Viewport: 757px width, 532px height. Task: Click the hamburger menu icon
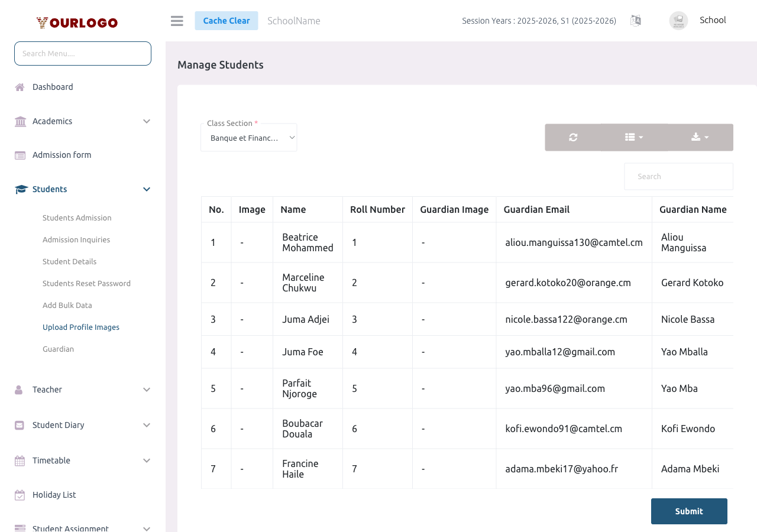click(x=176, y=20)
